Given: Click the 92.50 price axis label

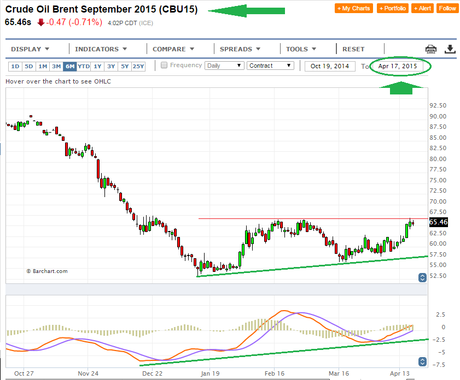Looking at the screenshot, I should click(438, 106).
